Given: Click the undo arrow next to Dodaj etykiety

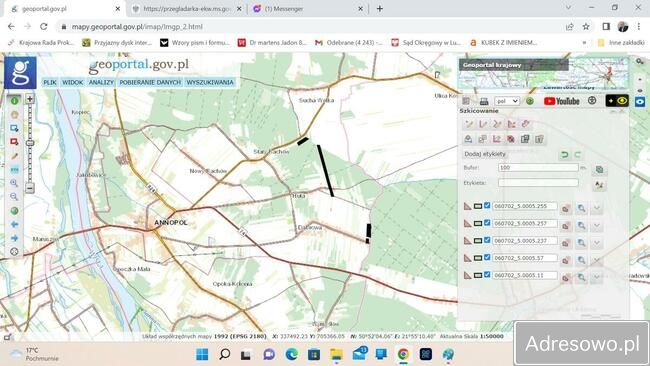Looking at the screenshot, I should coord(564,155).
